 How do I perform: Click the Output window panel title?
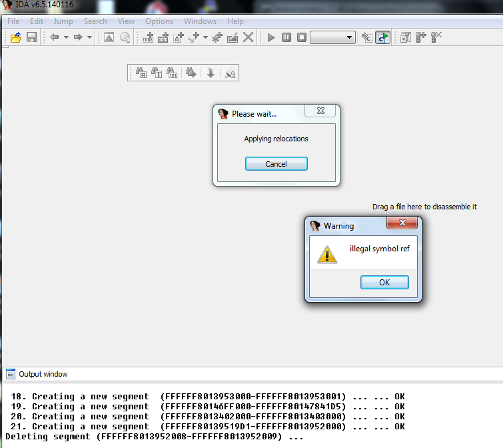click(x=43, y=374)
